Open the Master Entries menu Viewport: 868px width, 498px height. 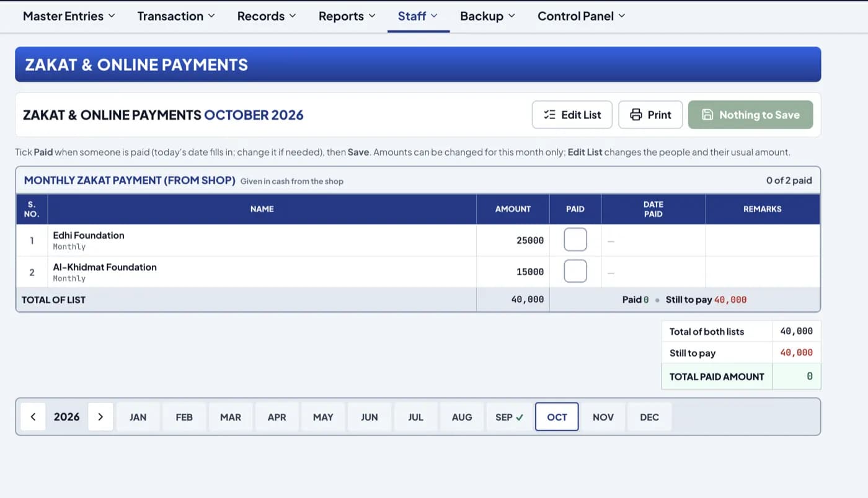[x=69, y=16]
